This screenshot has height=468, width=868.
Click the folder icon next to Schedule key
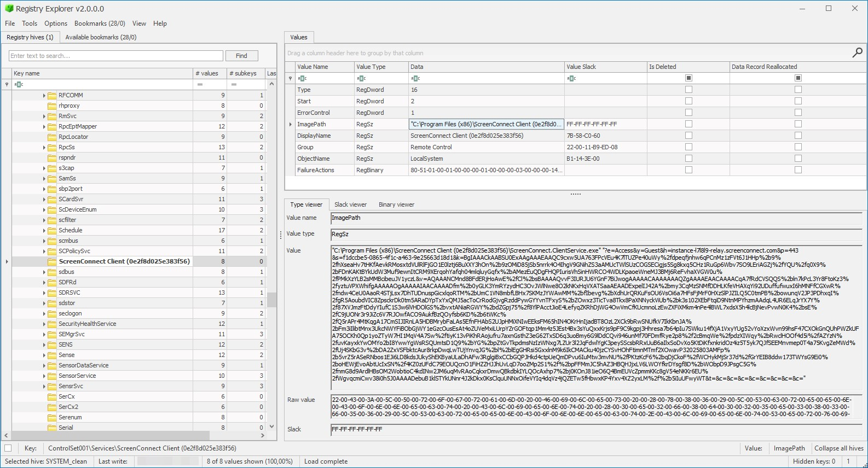tap(52, 230)
